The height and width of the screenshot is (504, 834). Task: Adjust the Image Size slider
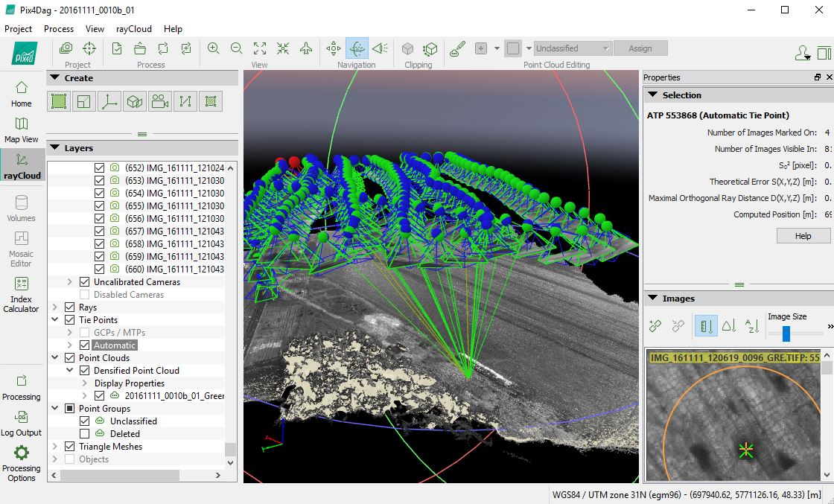click(786, 334)
